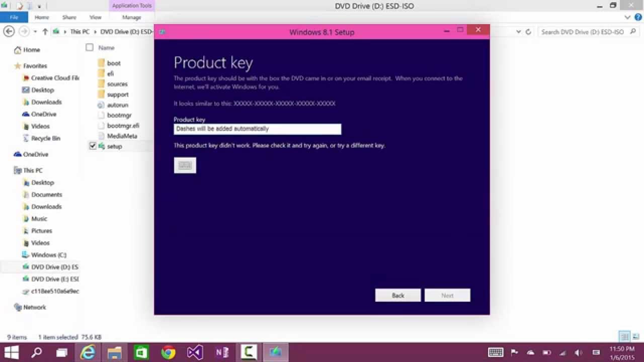The image size is (644, 362).
Task: Open OneDrive under Favorites
Action: point(43,114)
